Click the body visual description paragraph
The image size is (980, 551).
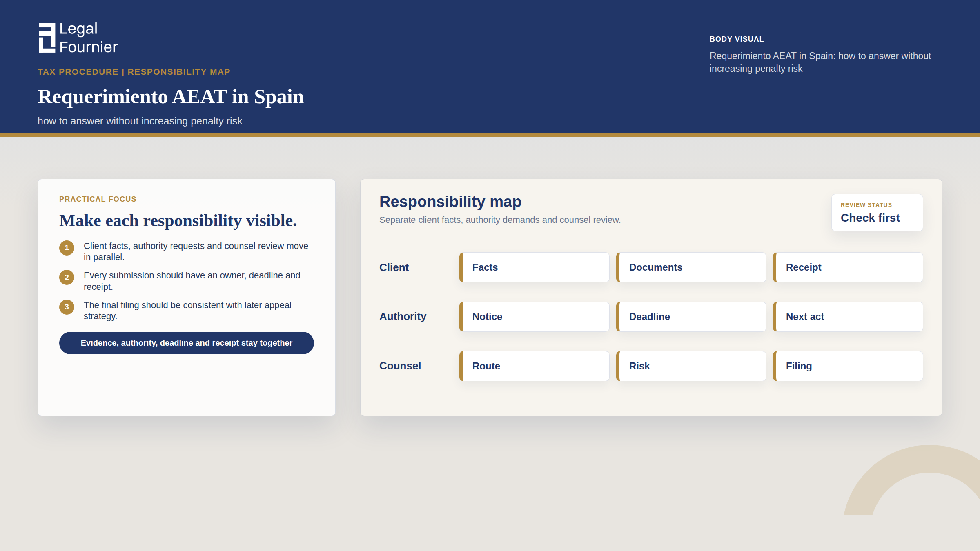(x=820, y=62)
